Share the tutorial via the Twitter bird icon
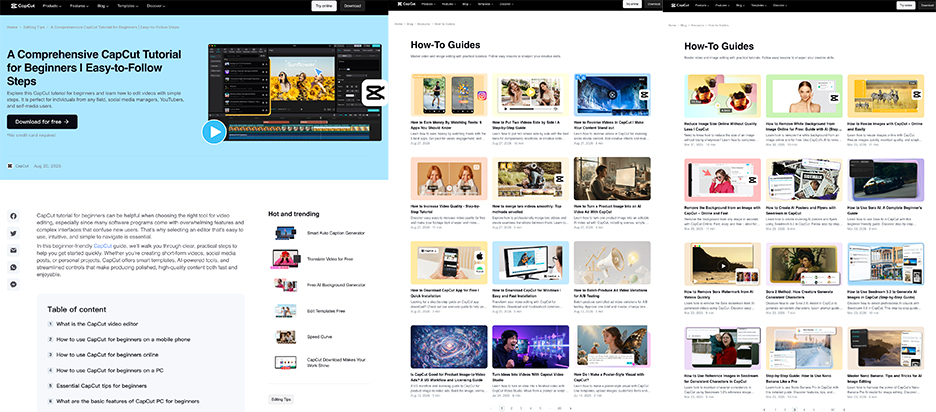 pos(13,233)
